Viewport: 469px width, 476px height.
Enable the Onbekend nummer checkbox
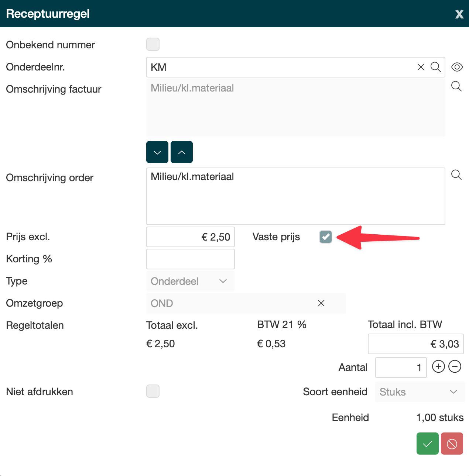(x=153, y=44)
